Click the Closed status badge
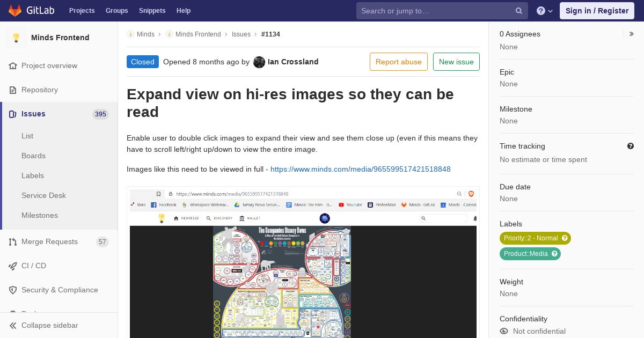The height and width of the screenshot is (338, 644). (143, 62)
